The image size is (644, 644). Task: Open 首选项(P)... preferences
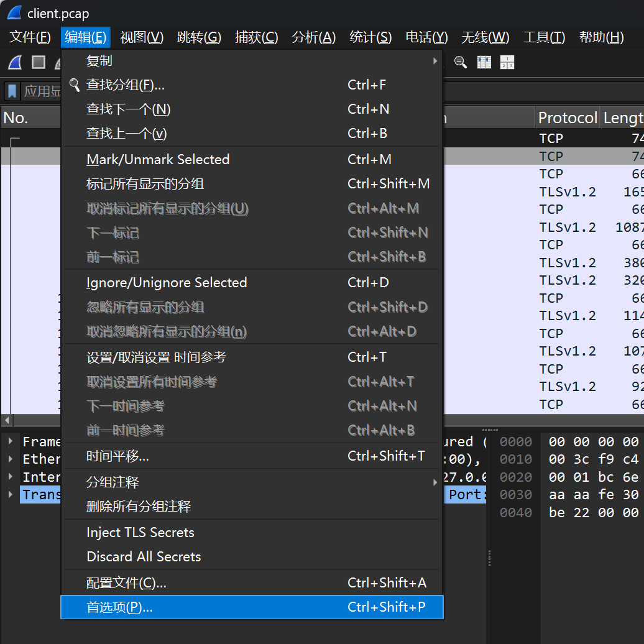252,607
